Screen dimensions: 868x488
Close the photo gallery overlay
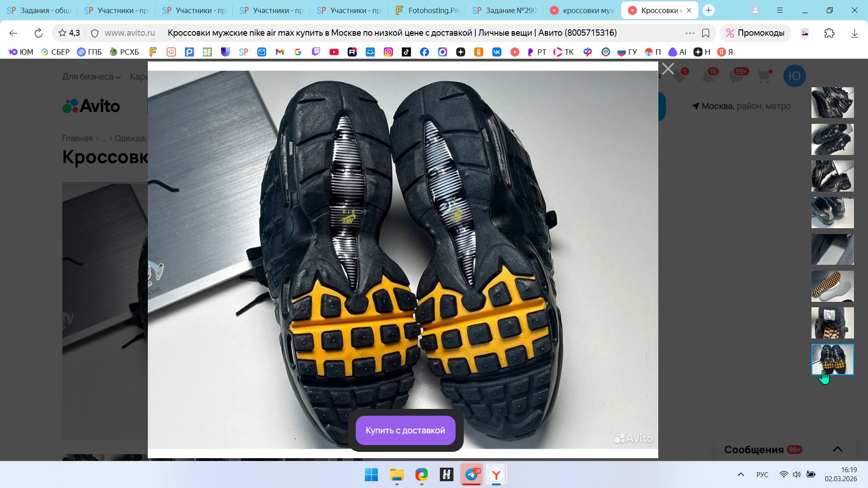click(668, 69)
